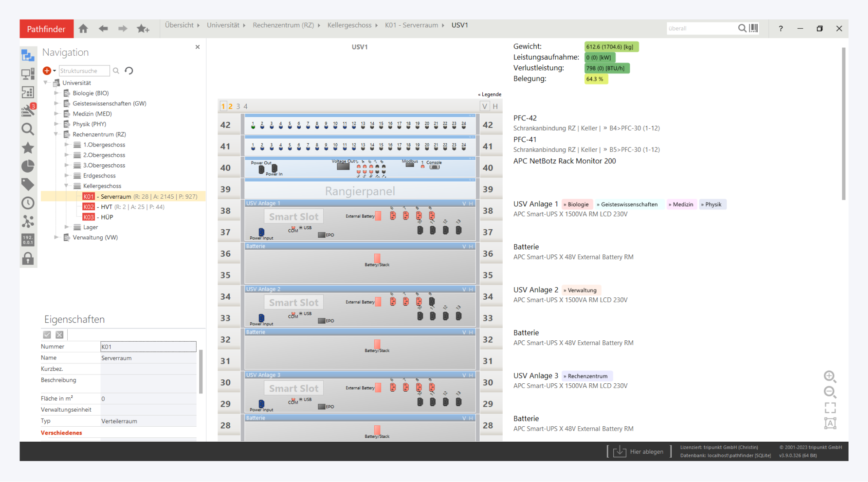
Task: Click the Home icon in toolbar
Action: [x=83, y=29]
